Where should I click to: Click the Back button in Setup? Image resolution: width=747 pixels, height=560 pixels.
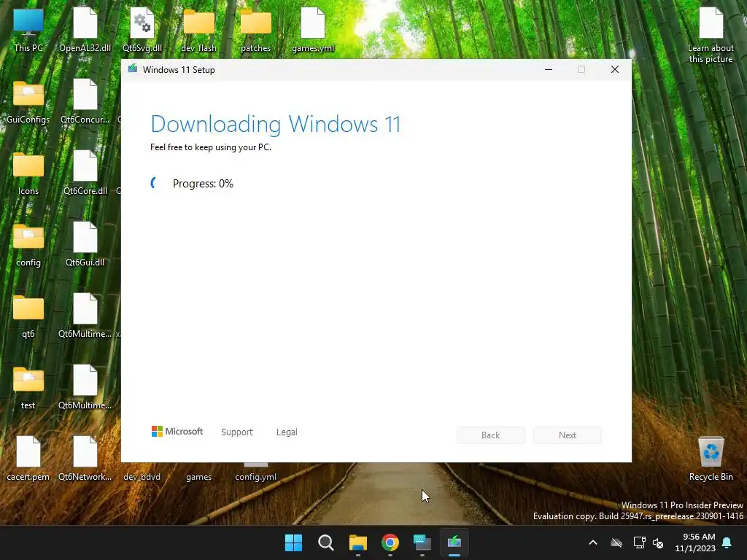click(x=491, y=435)
